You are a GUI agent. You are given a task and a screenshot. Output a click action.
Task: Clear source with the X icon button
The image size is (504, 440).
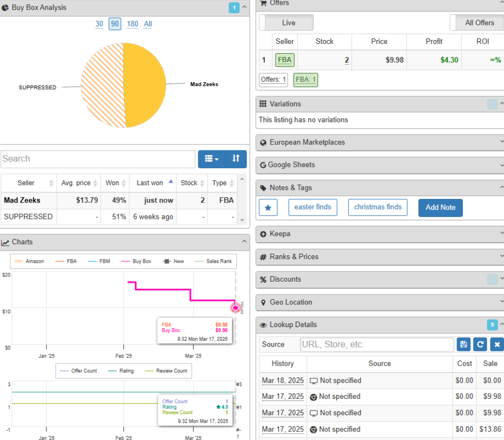(496, 345)
